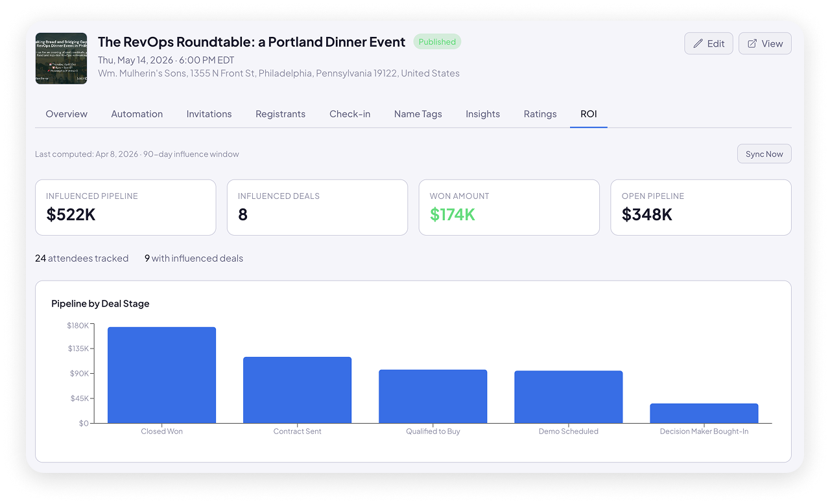Viewport: 830px width, 504px height.
Task: Click the Edit button
Action: pos(708,43)
